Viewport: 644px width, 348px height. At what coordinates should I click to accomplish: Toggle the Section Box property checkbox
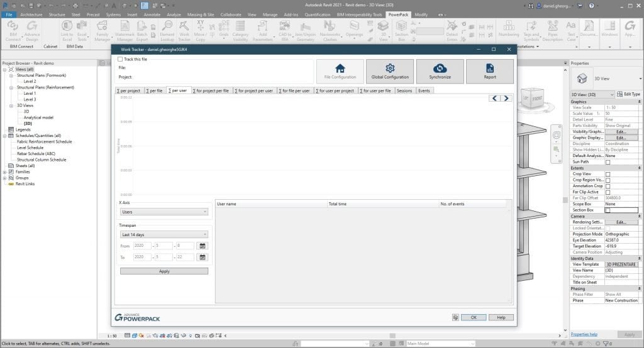[608, 210]
